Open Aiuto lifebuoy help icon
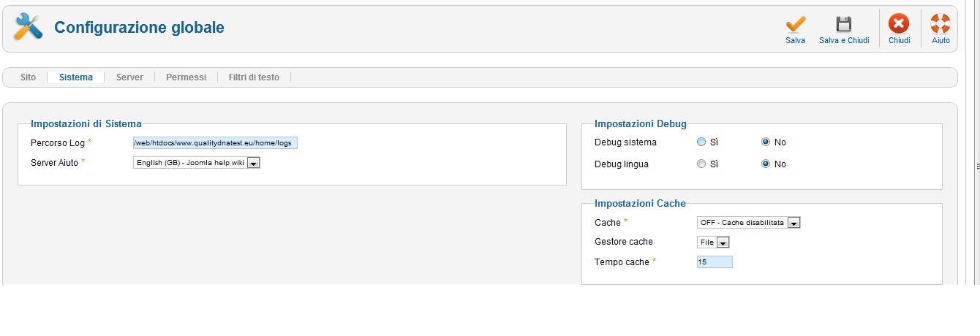The image size is (980, 336). 941,24
